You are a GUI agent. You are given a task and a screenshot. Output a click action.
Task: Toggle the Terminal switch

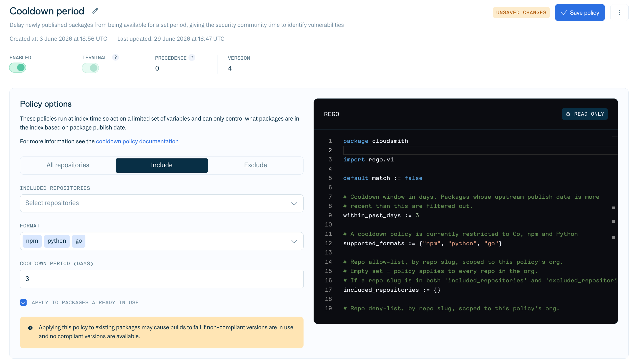pos(90,68)
